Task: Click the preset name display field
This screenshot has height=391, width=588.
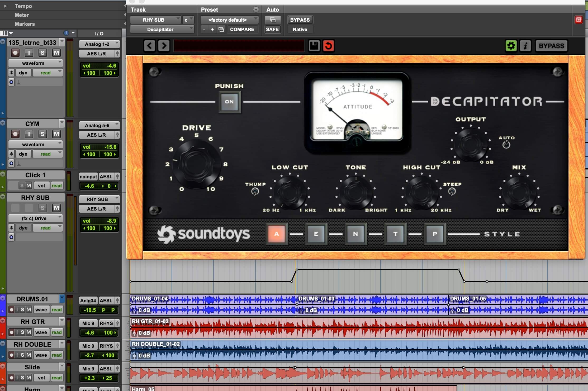Action: click(239, 46)
